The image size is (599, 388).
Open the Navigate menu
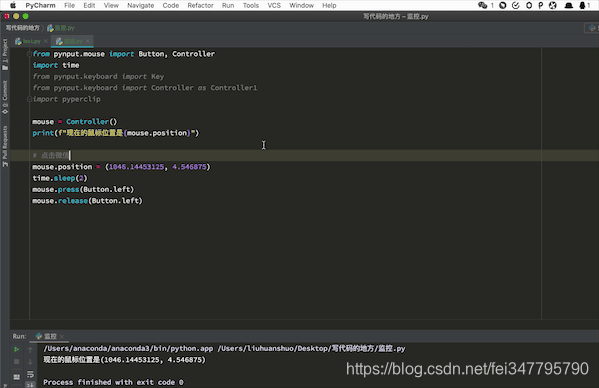pos(141,5)
